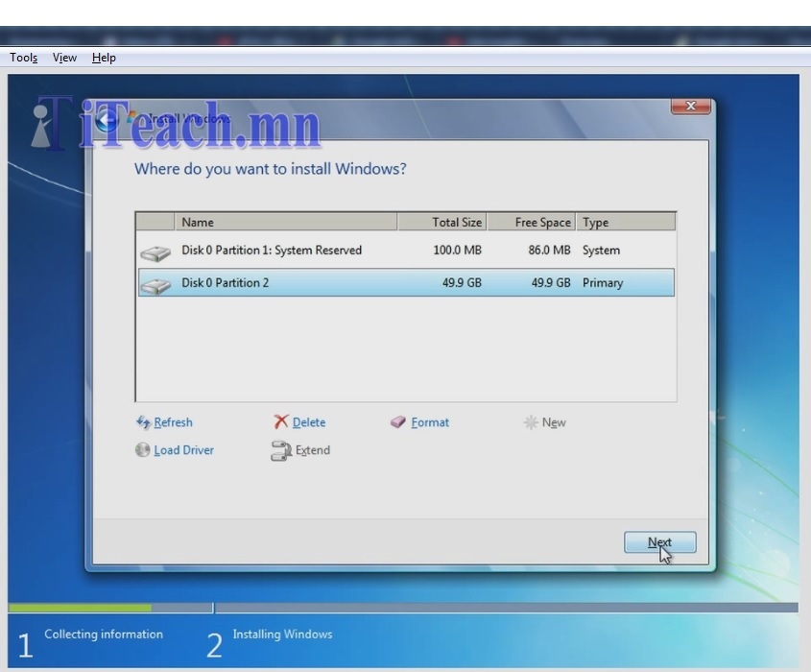Click the Name column header
The image size is (811, 672).
pyautogui.click(x=198, y=222)
